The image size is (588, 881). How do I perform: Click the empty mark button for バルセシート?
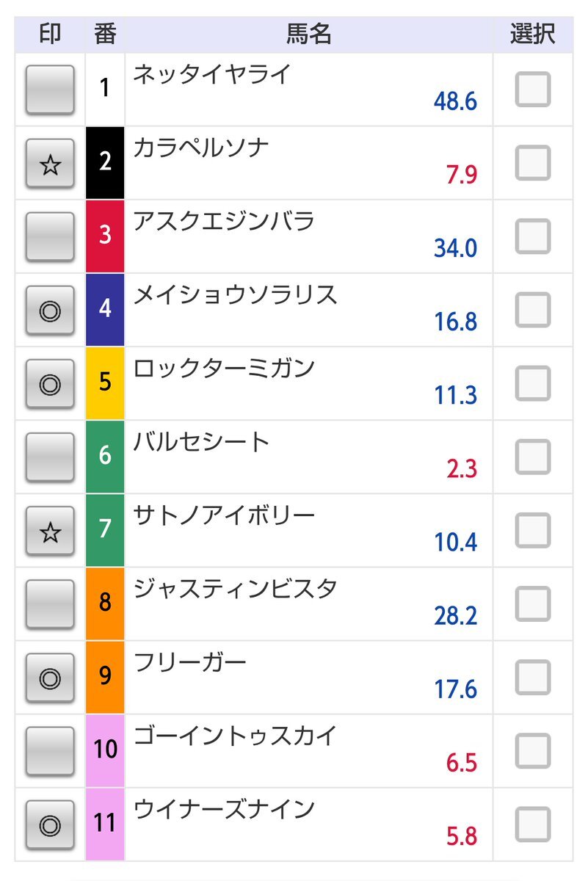click(x=50, y=457)
